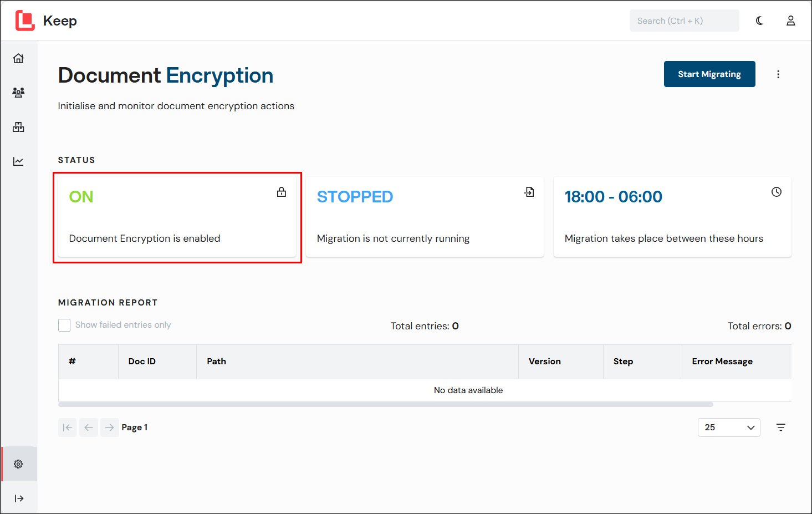Click Total errors: 0 label
Viewport: 812px width, 514px height.
click(x=759, y=326)
